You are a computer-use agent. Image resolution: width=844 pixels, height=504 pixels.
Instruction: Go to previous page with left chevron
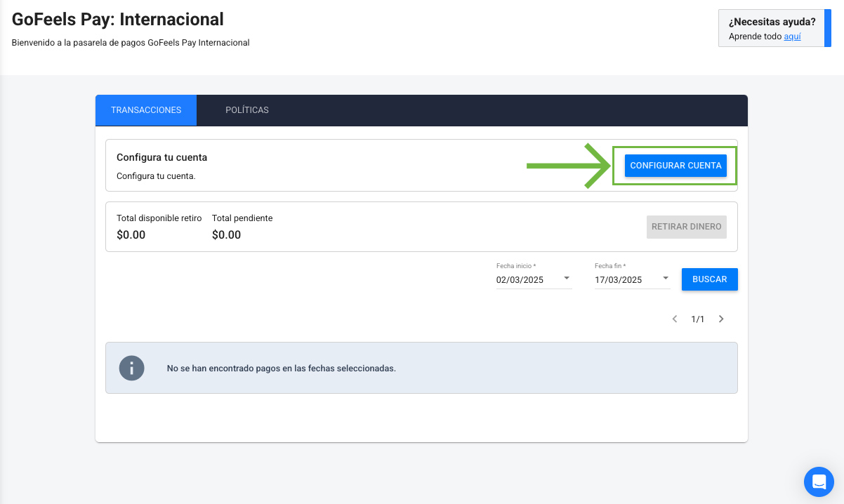click(x=675, y=319)
